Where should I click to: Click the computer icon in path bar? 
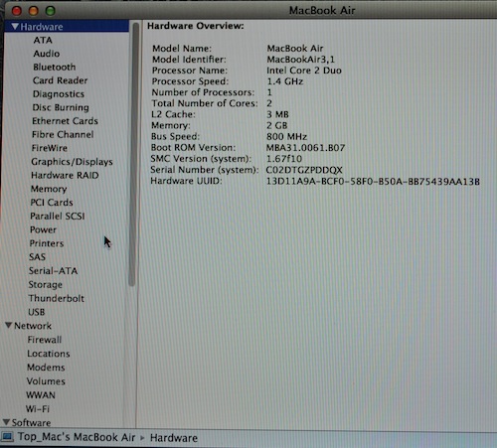(7, 437)
